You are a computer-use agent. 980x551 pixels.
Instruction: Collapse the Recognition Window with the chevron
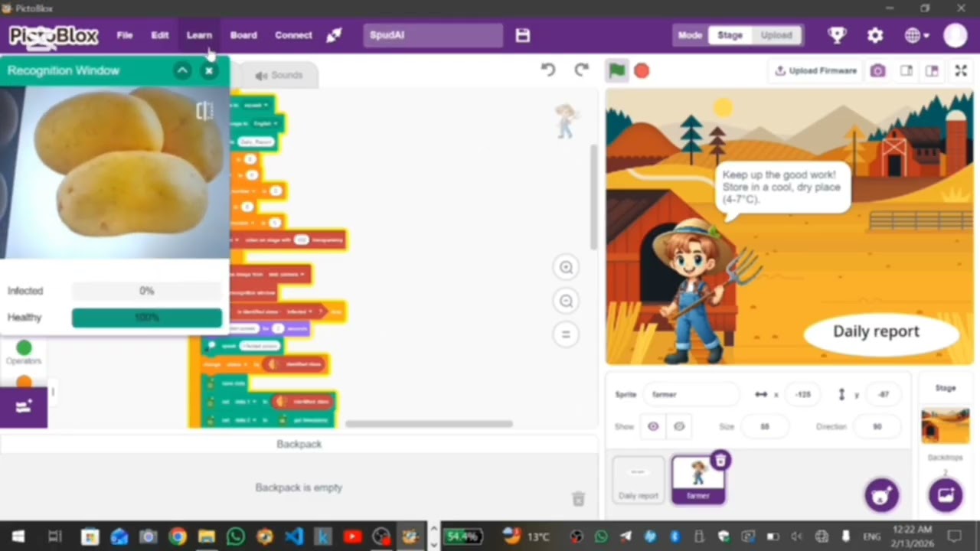click(182, 70)
